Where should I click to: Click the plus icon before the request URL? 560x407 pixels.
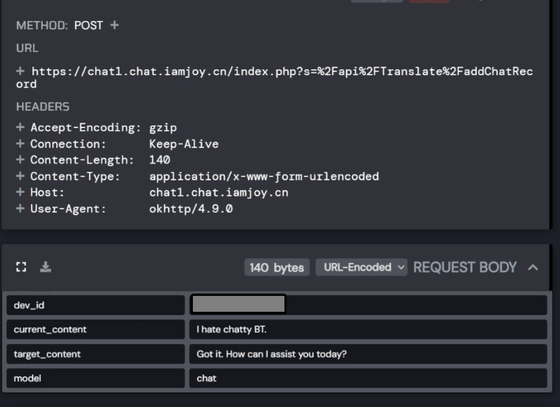(x=20, y=71)
